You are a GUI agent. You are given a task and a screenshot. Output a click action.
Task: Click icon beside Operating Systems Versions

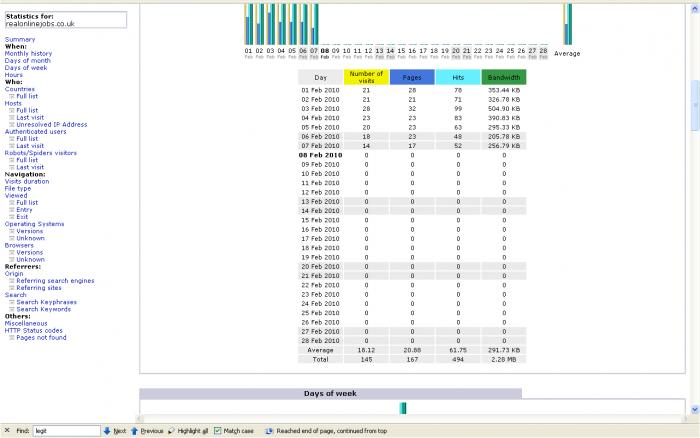12,231
